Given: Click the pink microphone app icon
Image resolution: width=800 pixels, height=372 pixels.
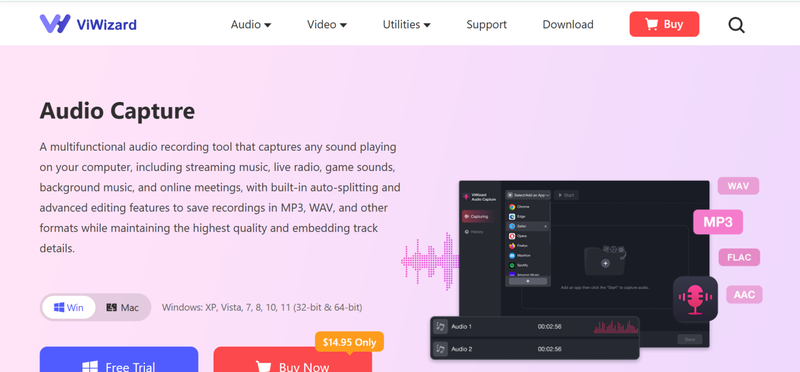Looking at the screenshot, I should pos(695,300).
